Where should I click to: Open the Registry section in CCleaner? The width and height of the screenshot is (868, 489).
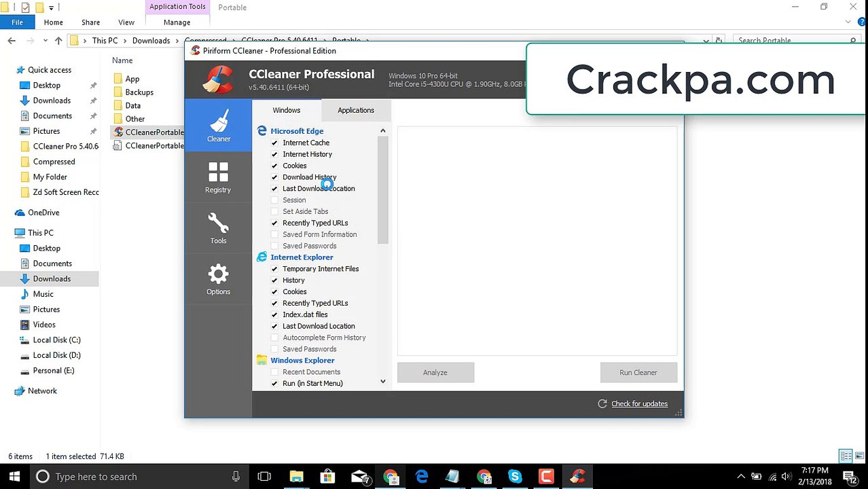pyautogui.click(x=218, y=177)
